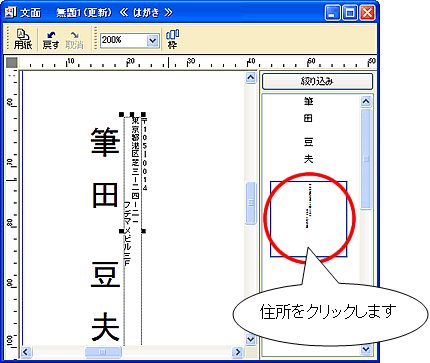Select the address thumbnail in the side list
This screenshot has height=363, width=430.
(x=308, y=219)
